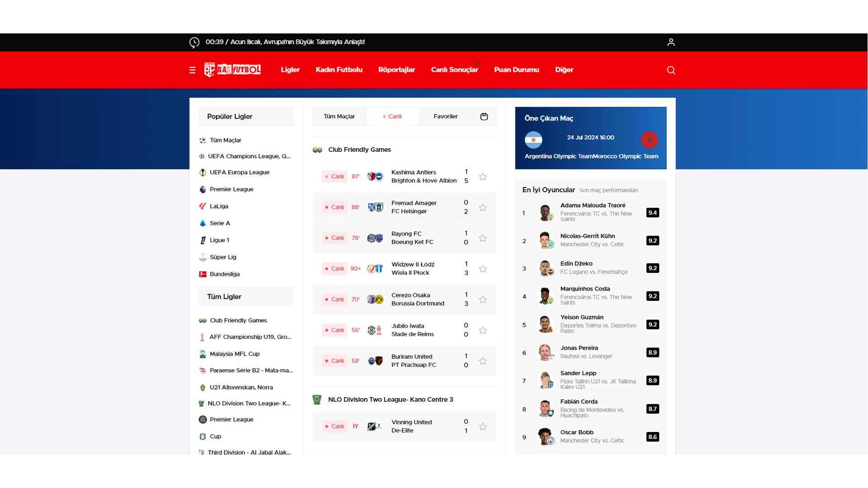
Task: Open the calendar date picker icon
Action: click(484, 117)
